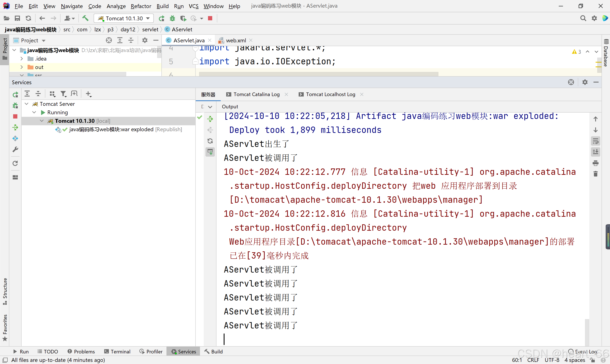Toggle scroll-to-end in the console output
The width and height of the screenshot is (610, 364).
click(596, 152)
